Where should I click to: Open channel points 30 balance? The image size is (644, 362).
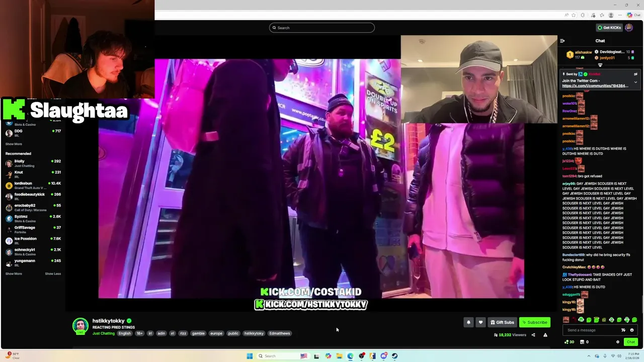click(x=569, y=342)
